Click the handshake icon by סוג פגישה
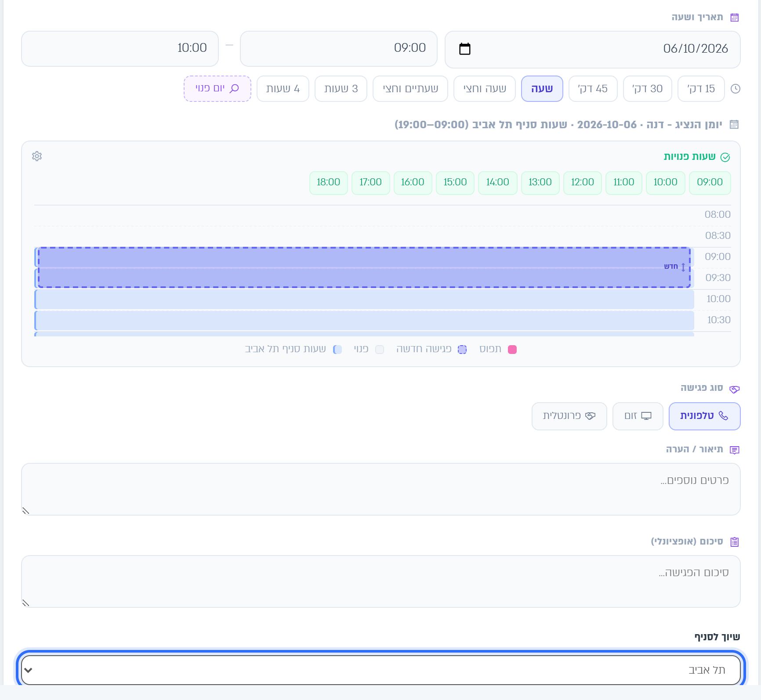The height and width of the screenshot is (700, 761). [735, 389]
